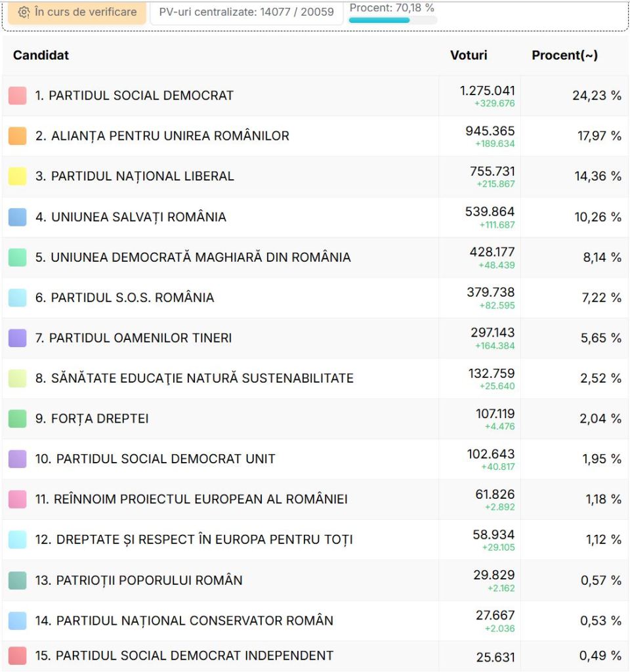Toggle the În curs de verificare badge
Screen dimensions: 630x672
pos(76,12)
